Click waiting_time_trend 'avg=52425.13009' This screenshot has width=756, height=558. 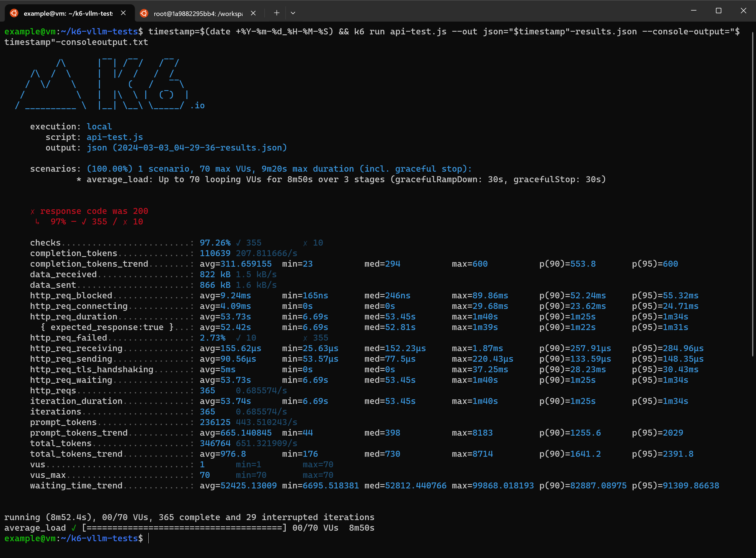tap(238, 485)
